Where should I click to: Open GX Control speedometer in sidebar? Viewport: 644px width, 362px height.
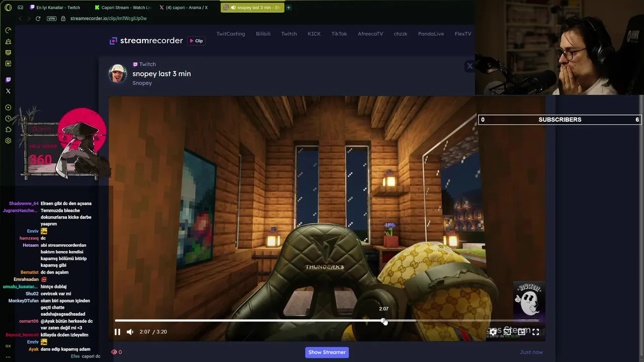pyautogui.click(x=8, y=30)
